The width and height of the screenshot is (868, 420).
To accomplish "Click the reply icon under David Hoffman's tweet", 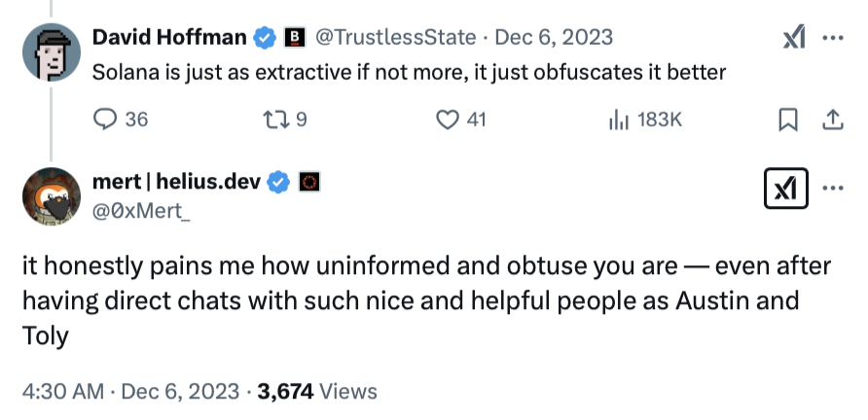I will click(x=105, y=119).
